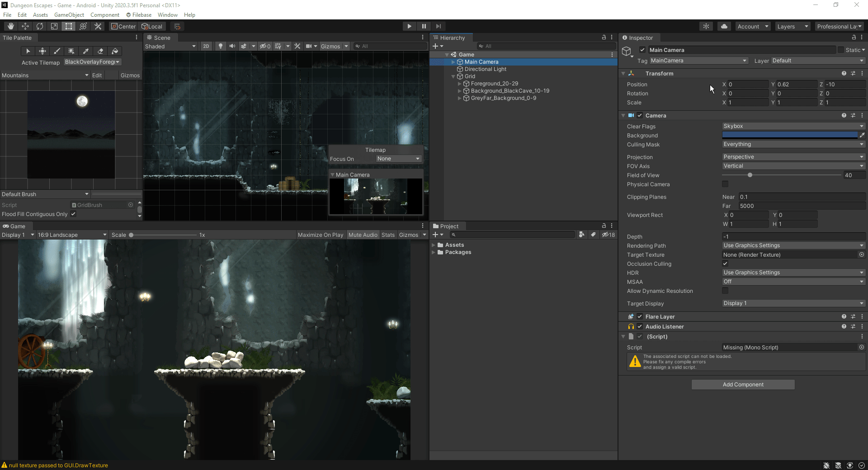The image size is (868, 470).
Task: Toggle the Scene 2D view mode
Action: tap(206, 46)
